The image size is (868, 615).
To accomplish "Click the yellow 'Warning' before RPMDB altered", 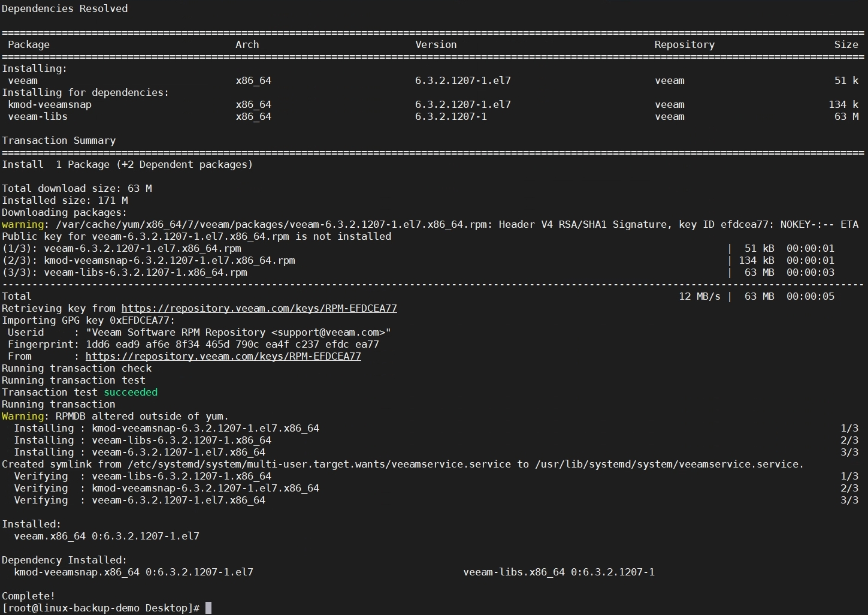I will pos(23,416).
